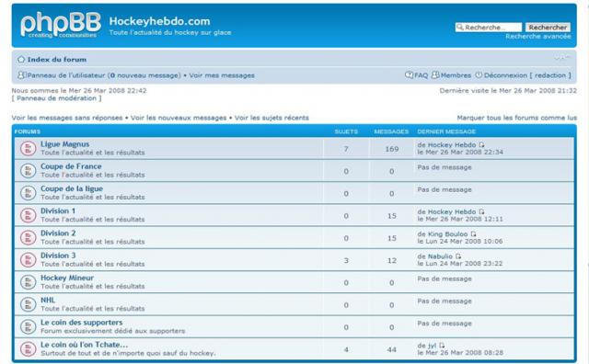View latest Division 1 post icon
This screenshot has height=364, width=589.
(481, 212)
